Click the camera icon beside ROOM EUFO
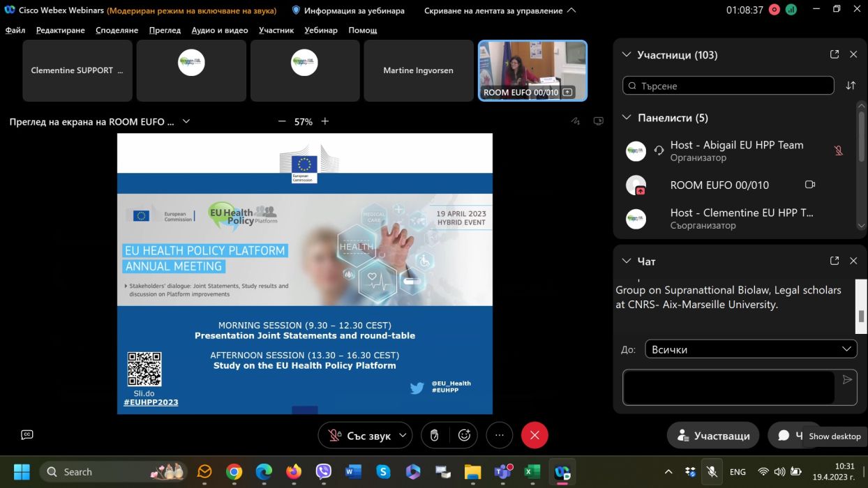This screenshot has width=868, height=488. [810, 185]
